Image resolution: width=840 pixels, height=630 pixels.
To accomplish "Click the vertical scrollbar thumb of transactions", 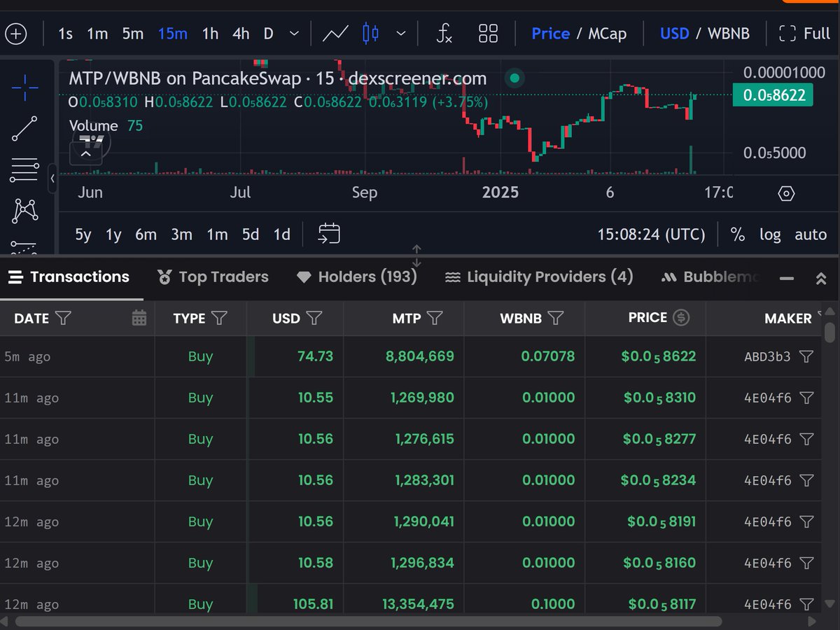I will click(x=829, y=332).
